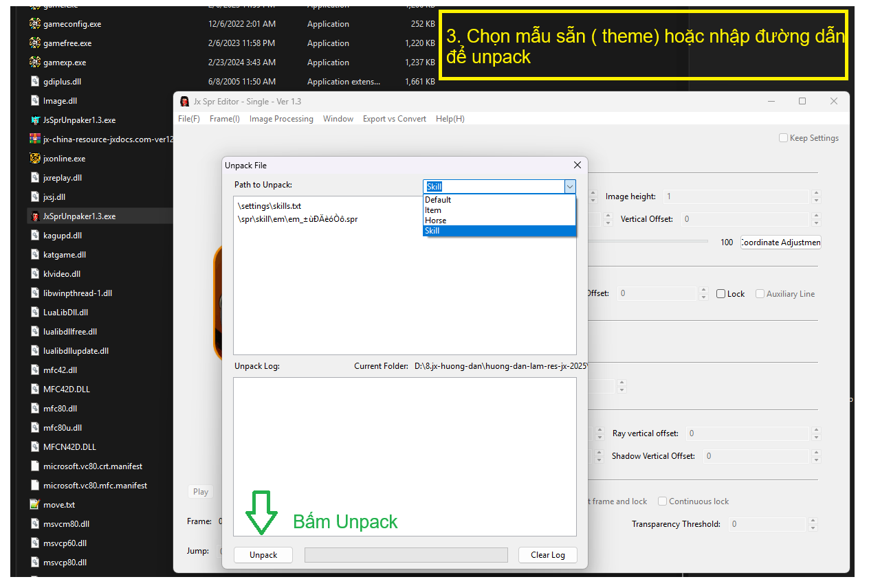Enable the Keep Settings checkbox
The width and height of the screenshot is (869, 588).
(x=783, y=138)
